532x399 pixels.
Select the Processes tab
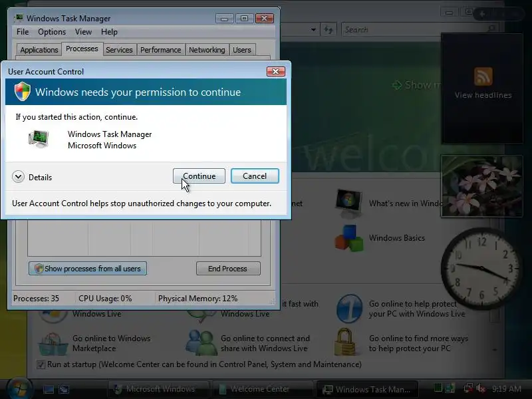82,49
